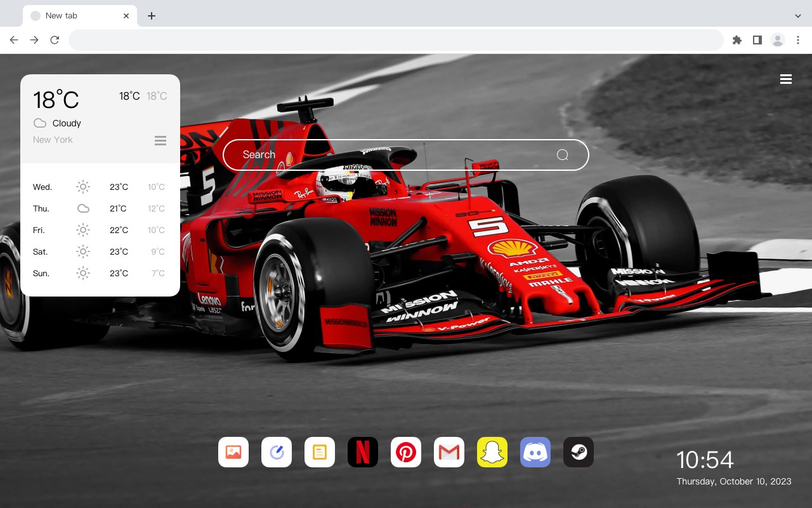Open the Gmail shortcut
This screenshot has width=812, height=508.
[x=449, y=452]
